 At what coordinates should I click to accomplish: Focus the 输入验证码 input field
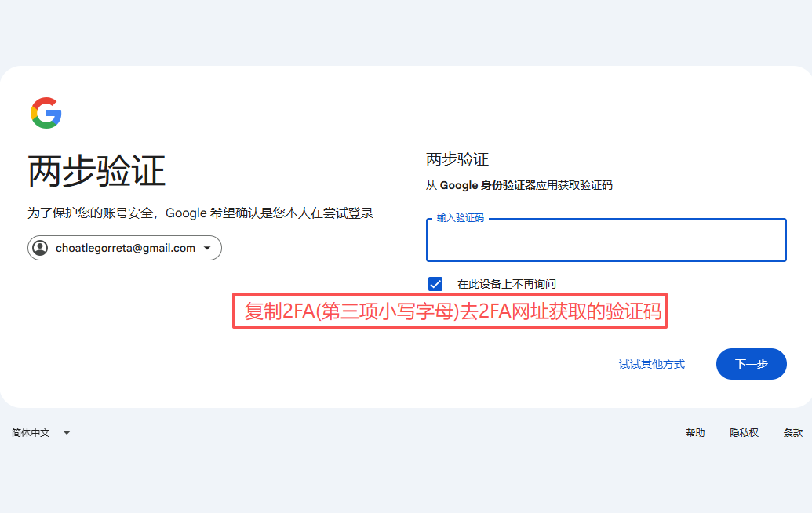click(606, 240)
